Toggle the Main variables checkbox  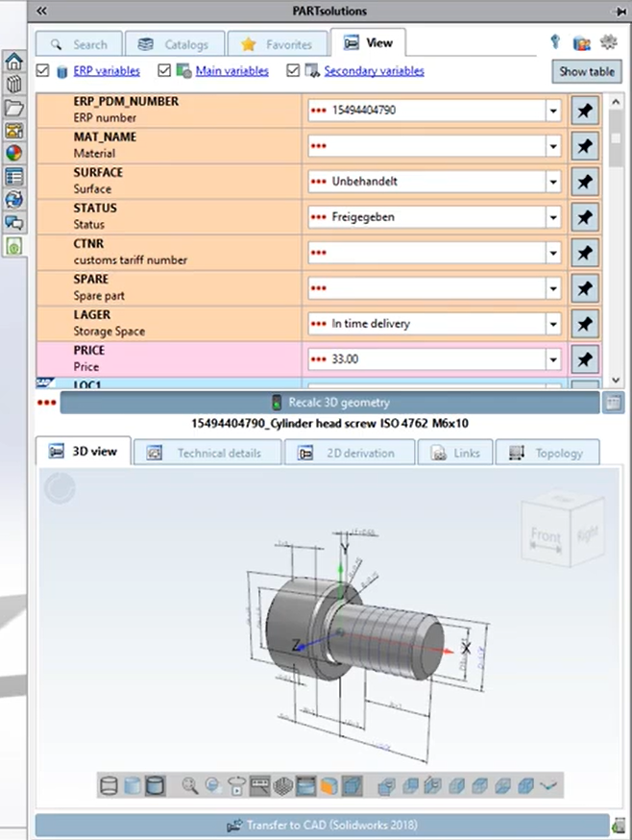164,70
